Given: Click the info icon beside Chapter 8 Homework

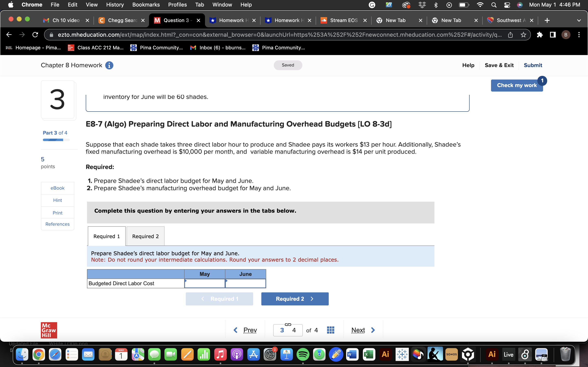Looking at the screenshot, I should coord(109,65).
